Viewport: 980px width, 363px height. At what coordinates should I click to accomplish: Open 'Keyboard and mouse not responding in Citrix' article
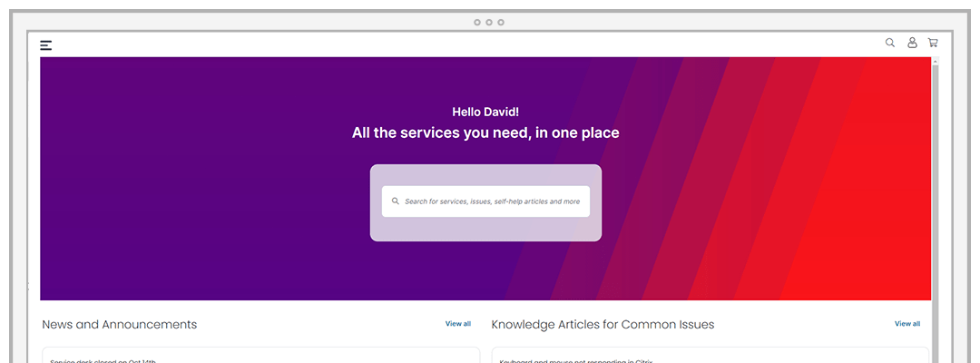[577, 360]
